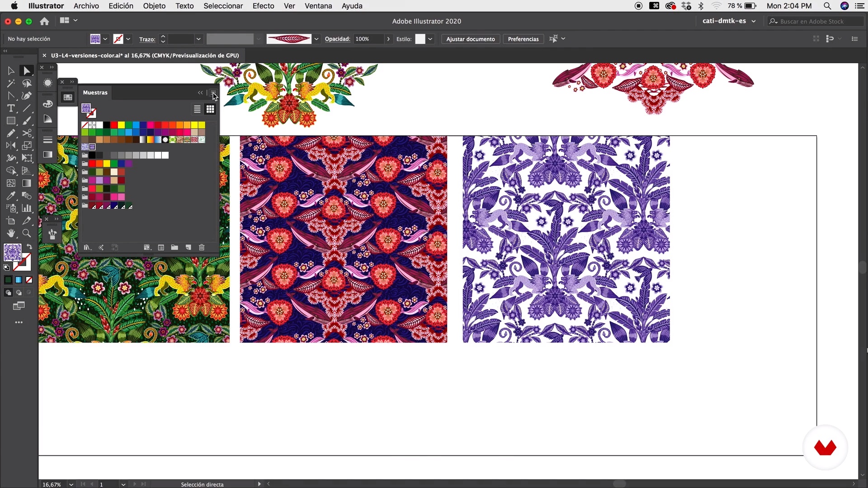Select the Line Segment tool
This screenshot has width=868, height=488.
[x=27, y=108]
